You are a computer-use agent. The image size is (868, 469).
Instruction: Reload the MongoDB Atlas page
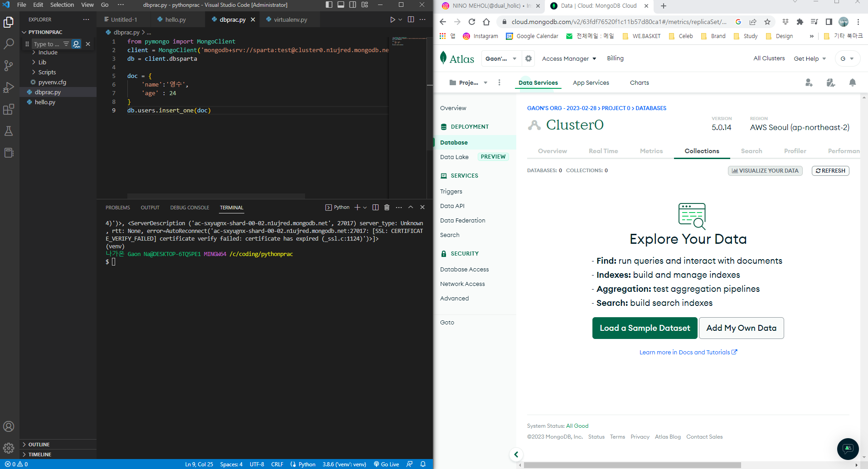pyautogui.click(x=472, y=22)
